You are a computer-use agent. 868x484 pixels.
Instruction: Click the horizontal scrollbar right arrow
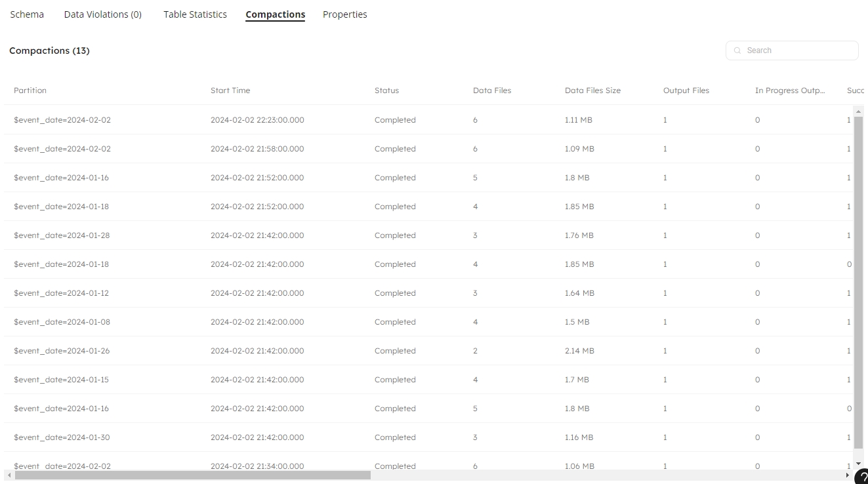pos(847,475)
